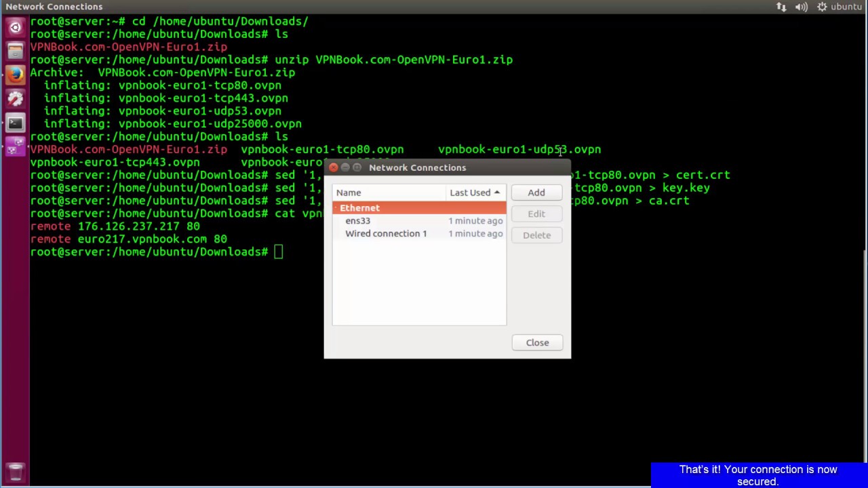Sort connections by the Name column
The height and width of the screenshot is (488, 868).
[x=389, y=192]
